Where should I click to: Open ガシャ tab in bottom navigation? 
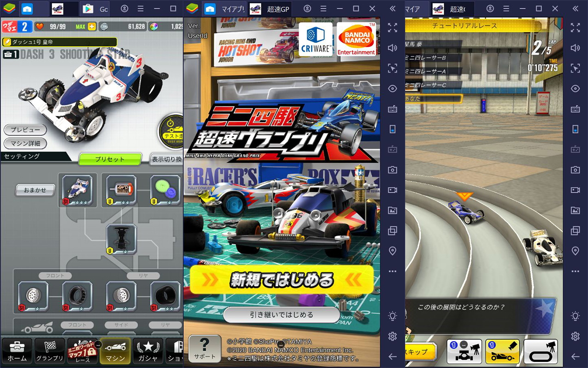[148, 351]
